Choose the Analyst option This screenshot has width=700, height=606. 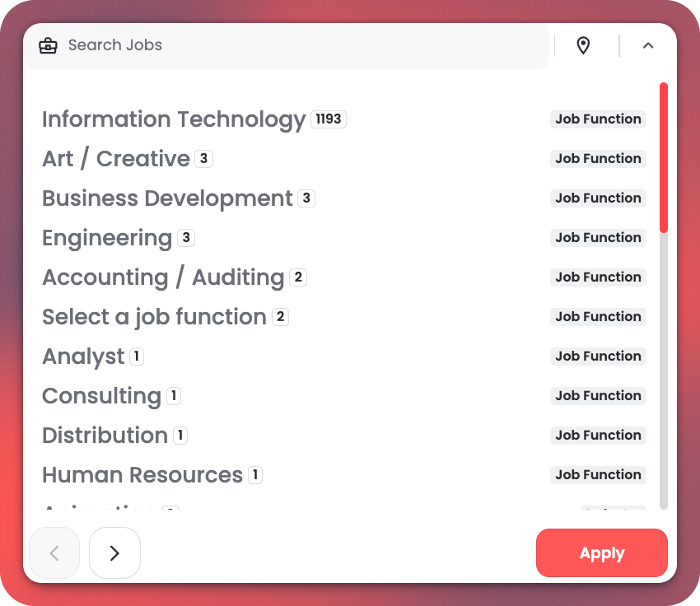83,357
